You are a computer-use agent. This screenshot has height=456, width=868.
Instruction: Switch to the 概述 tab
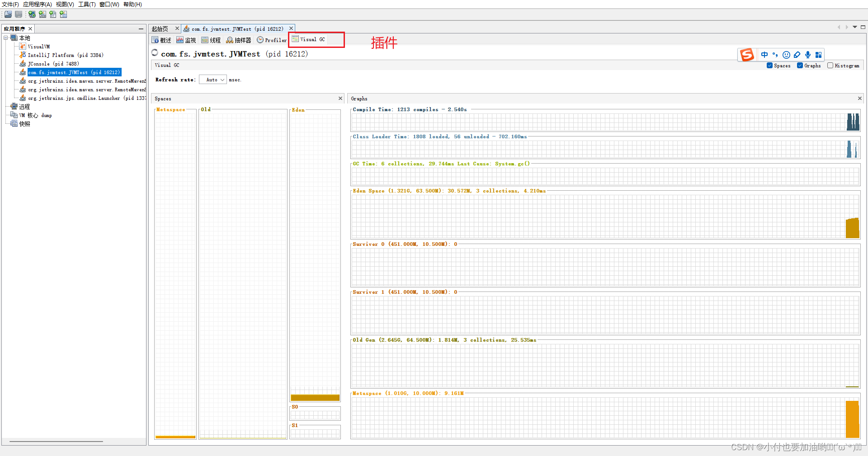click(162, 40)
